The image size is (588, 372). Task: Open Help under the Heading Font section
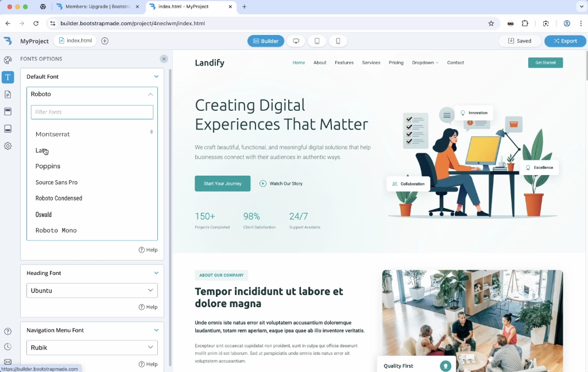pos(148,307)
